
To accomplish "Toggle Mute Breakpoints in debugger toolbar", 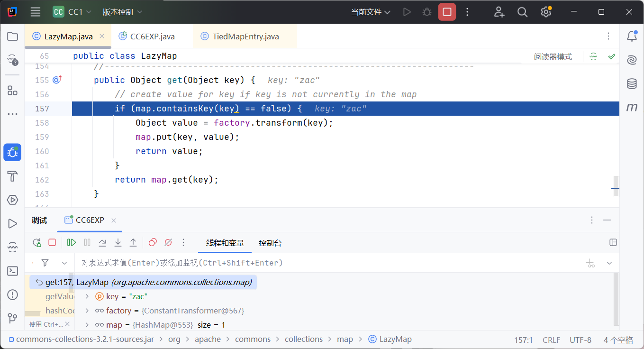I will click(x=168, y=243).
